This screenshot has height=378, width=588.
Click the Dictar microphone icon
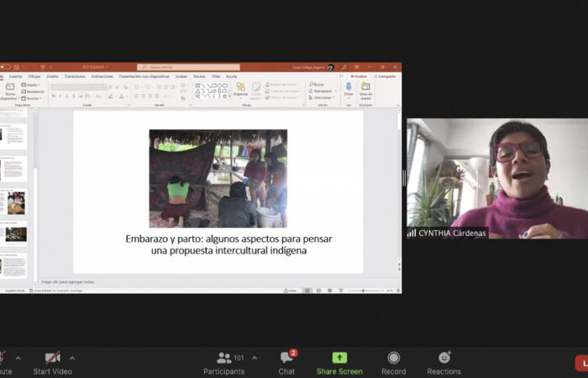[349, 87]
